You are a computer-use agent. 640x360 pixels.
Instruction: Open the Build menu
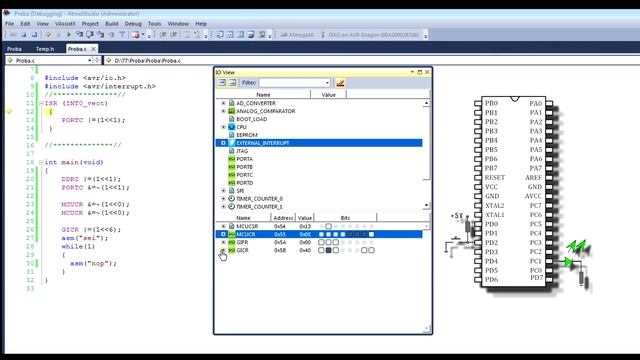(x=111, y=24)
